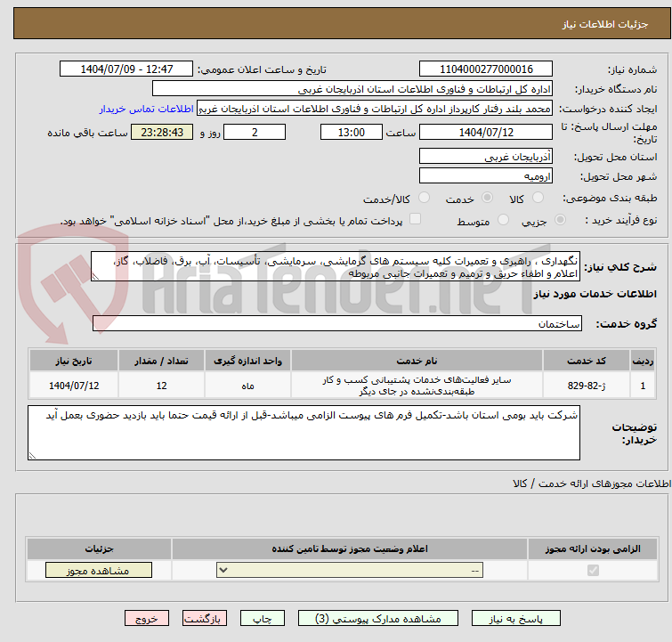This screenshot has width=672, height=642.
Task: Toggle the Islamic treasury payment checkbox
Action: click(x=415, y=219)
